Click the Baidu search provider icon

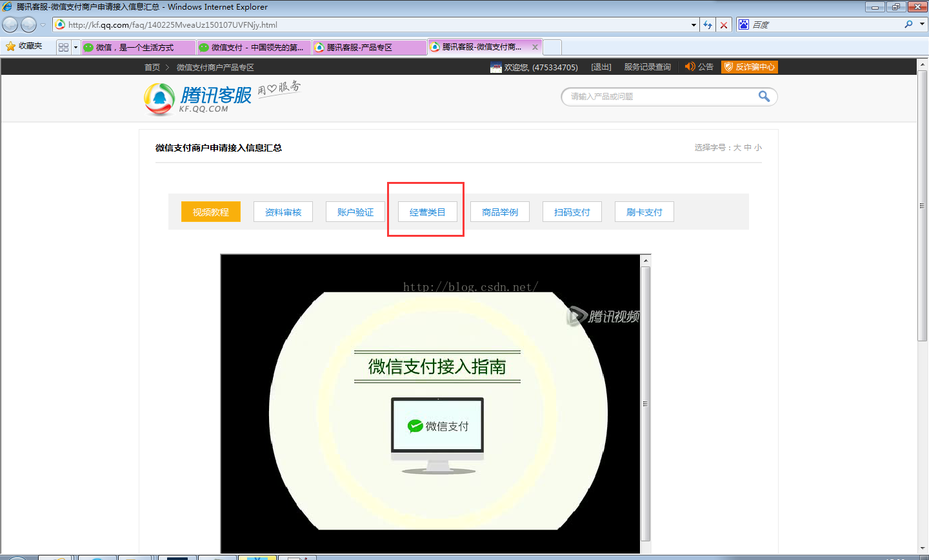pos(744,25)
